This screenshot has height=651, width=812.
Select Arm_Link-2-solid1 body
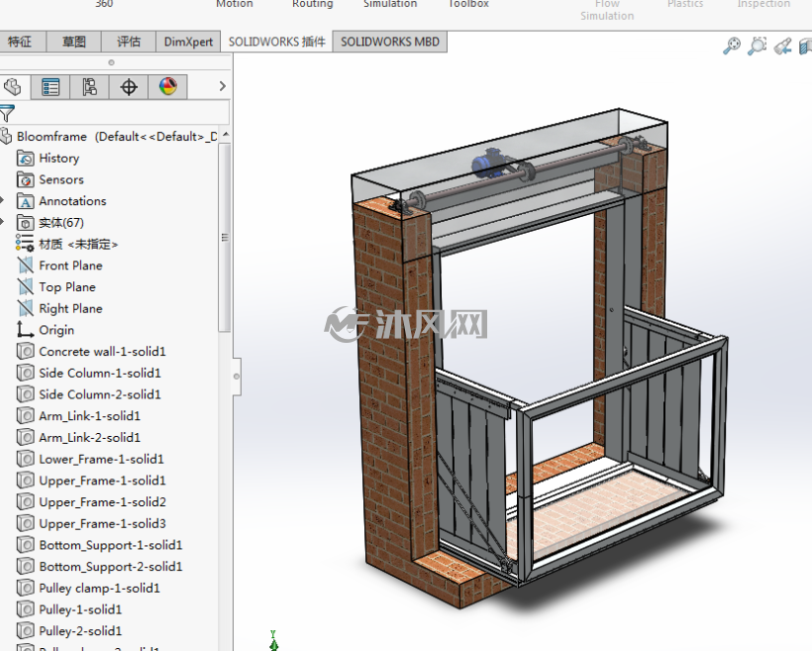[x=78, y=437]
